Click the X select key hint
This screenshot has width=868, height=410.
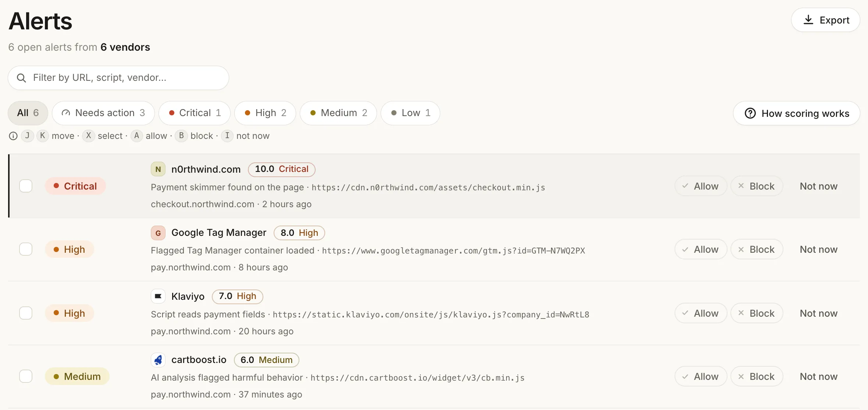(x=88, y=136)
